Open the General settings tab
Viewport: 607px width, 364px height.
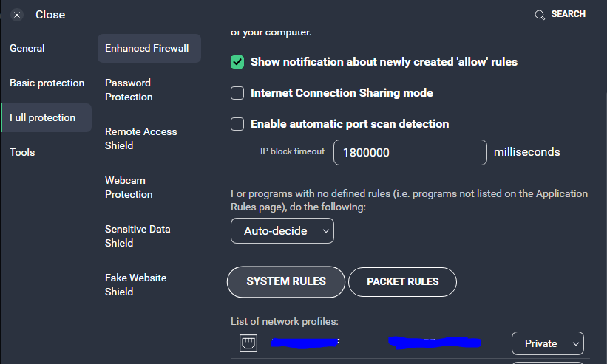[27, 48]
